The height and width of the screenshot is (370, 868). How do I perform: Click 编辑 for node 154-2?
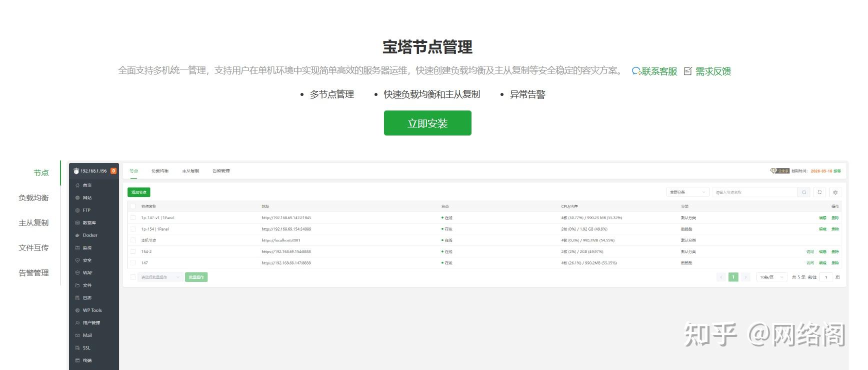[822, 252]
